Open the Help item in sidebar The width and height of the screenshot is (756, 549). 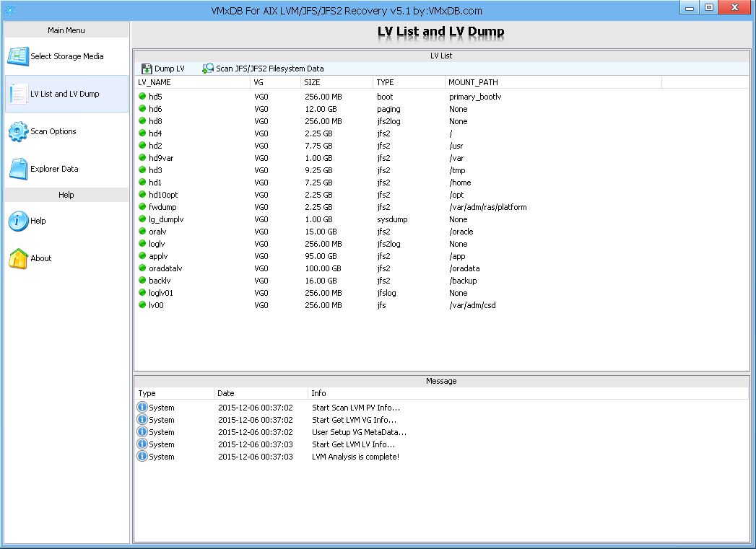coord(67,221)
